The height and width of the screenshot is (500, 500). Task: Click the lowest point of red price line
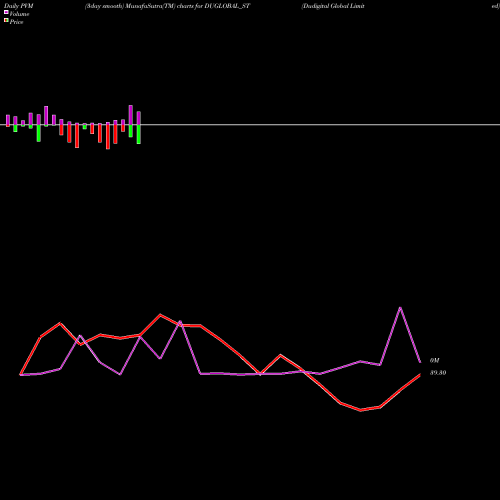(361, 410)
